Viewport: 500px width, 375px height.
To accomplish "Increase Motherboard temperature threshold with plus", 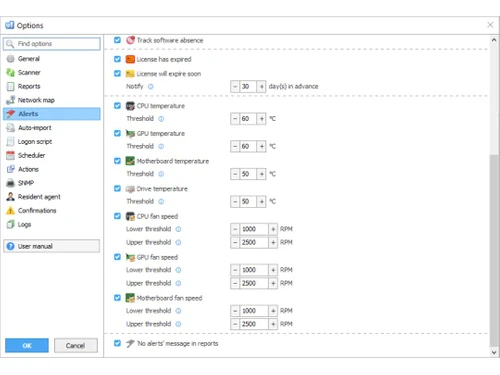I will click(261, 174).
